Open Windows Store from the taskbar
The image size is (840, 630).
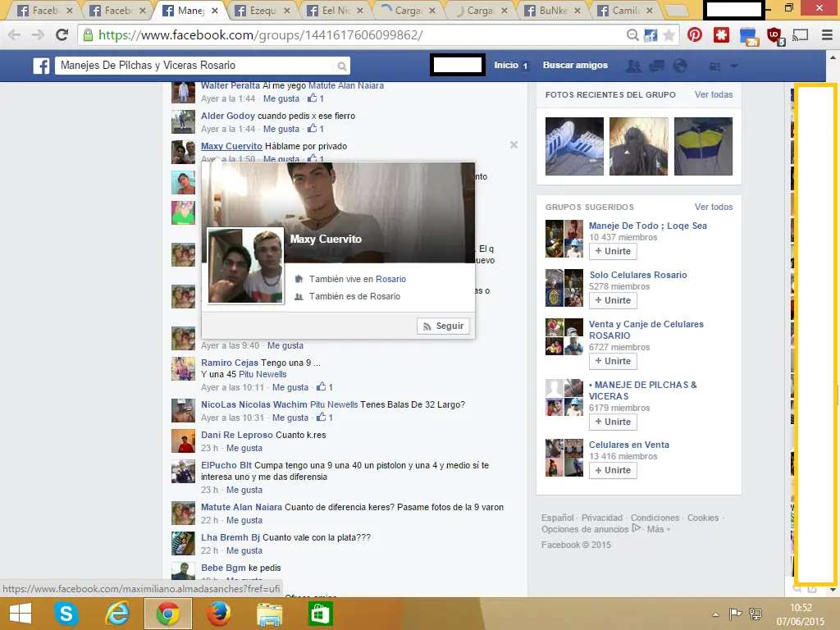click(320, 614)
